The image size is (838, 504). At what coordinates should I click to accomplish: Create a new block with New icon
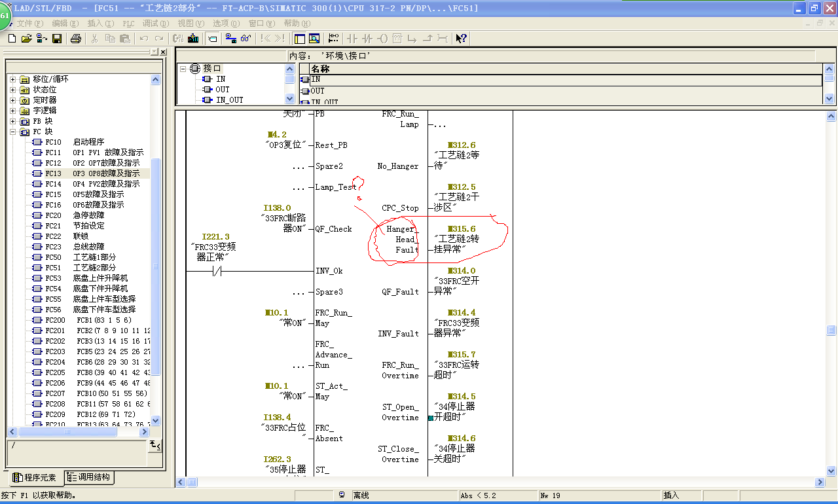point(12,39)
